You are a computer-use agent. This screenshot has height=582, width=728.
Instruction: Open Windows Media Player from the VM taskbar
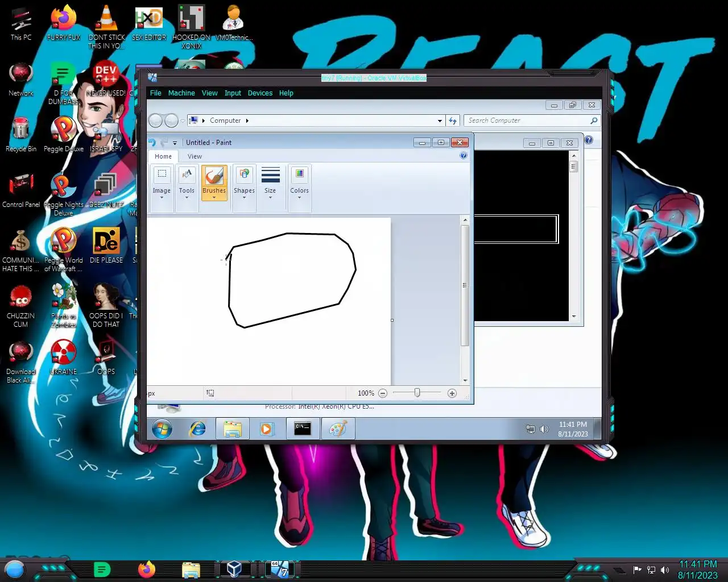pyautogui.click(x=267, y=429)
